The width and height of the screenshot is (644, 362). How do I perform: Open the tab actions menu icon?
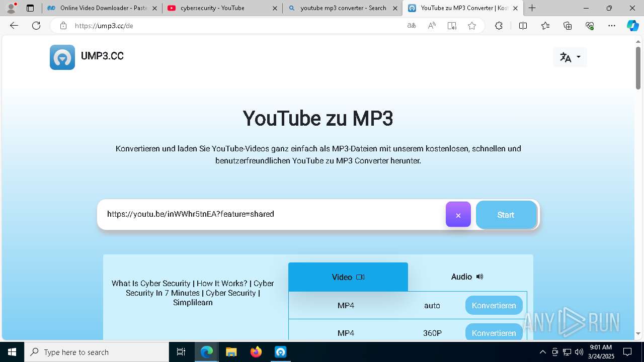30,8
